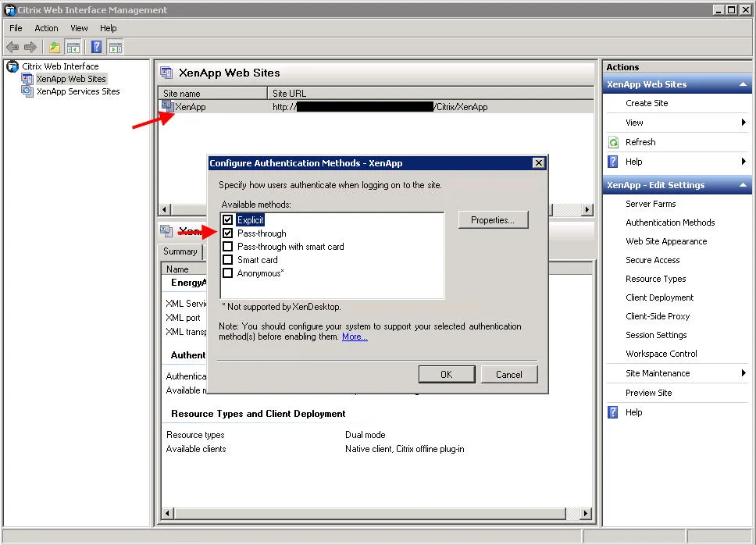Toggle the Show/Hide Console Tree toolbar icon
This screenshot has width=756, height=545.
73,47
